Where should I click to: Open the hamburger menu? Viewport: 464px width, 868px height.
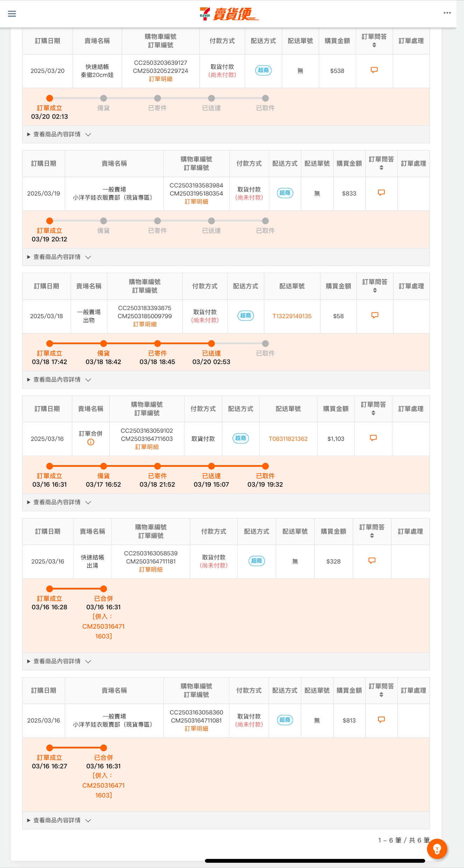(12, 14)
